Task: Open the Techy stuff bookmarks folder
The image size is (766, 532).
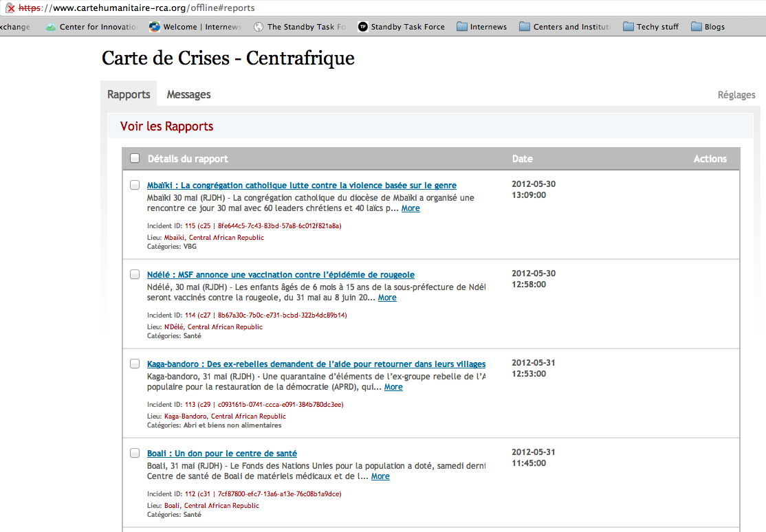Action: [x=650, y=27]
